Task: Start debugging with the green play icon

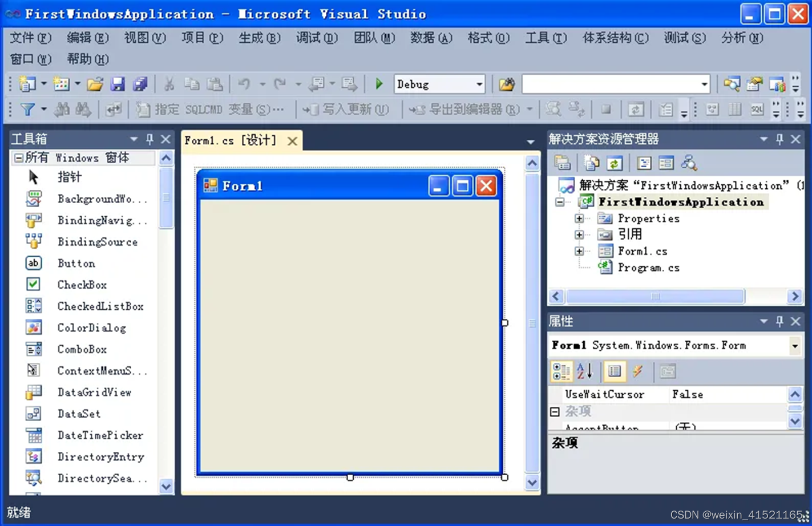Action: (x=379, y=84)
